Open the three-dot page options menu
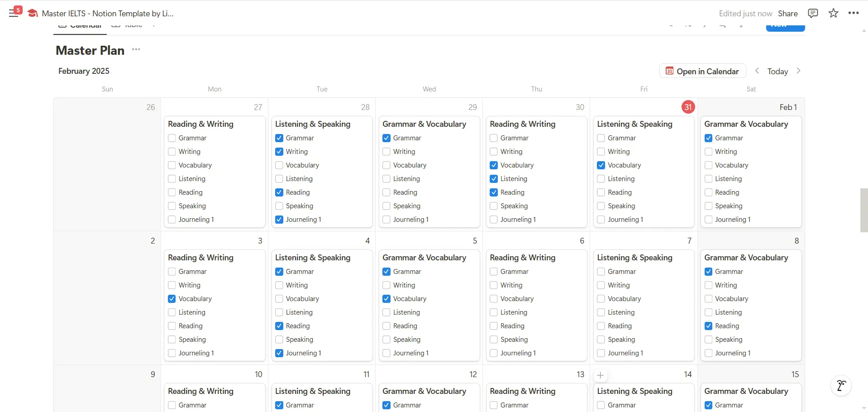Viewport: 868px width, 412px height. tap(854, 13)
